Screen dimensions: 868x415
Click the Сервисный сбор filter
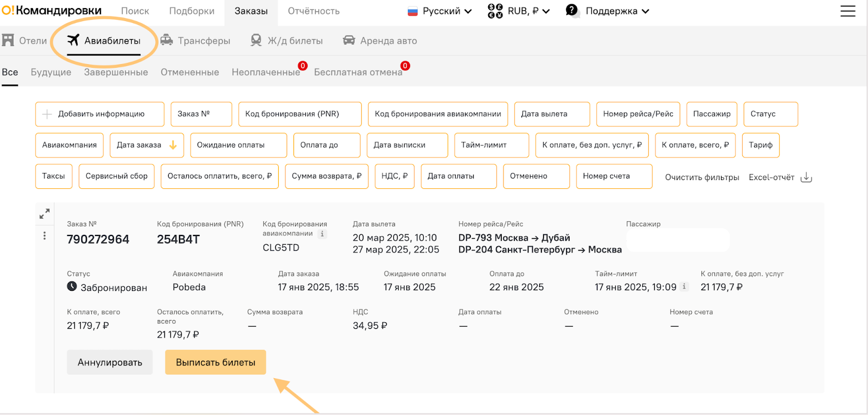(117, 176)
